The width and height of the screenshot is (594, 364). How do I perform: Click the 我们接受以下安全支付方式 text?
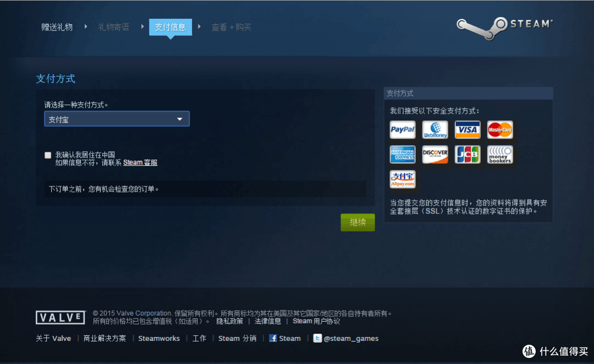click(x=435, y=111)
